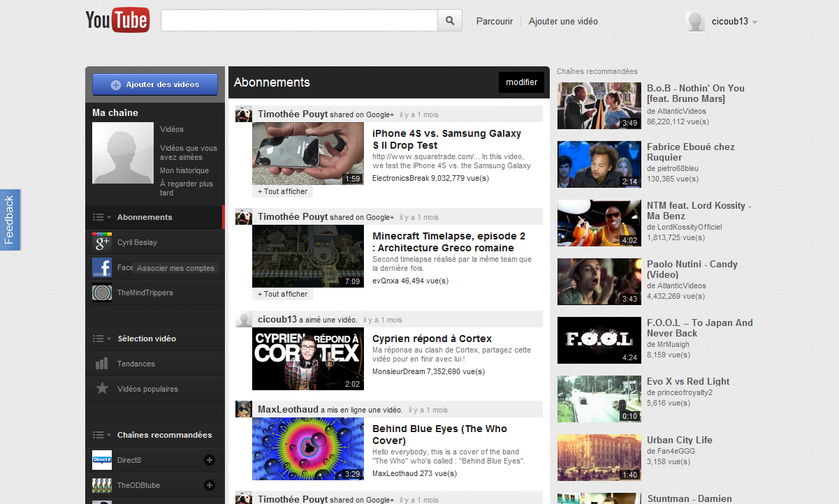Click the Direct8 channel icon

pyautogui.click(x=102, y=460)
